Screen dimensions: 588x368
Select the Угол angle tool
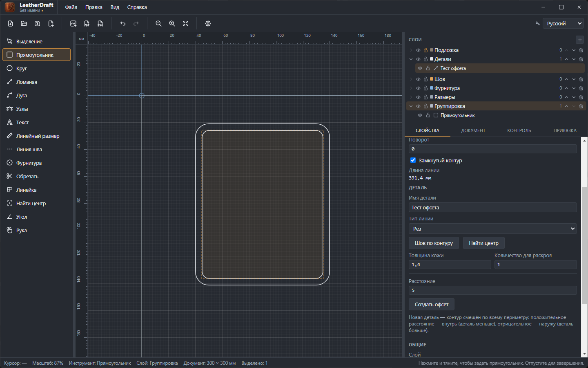37,217
